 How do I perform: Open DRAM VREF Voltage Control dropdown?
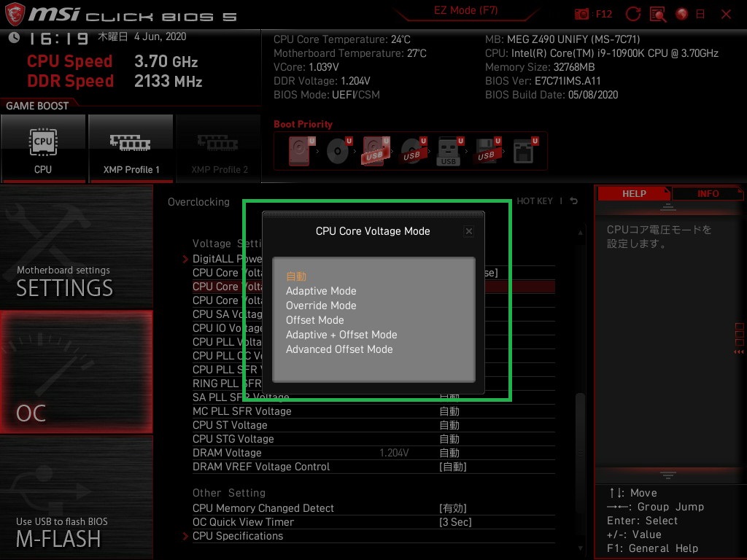pyautogui.click(x=452, y=467)
